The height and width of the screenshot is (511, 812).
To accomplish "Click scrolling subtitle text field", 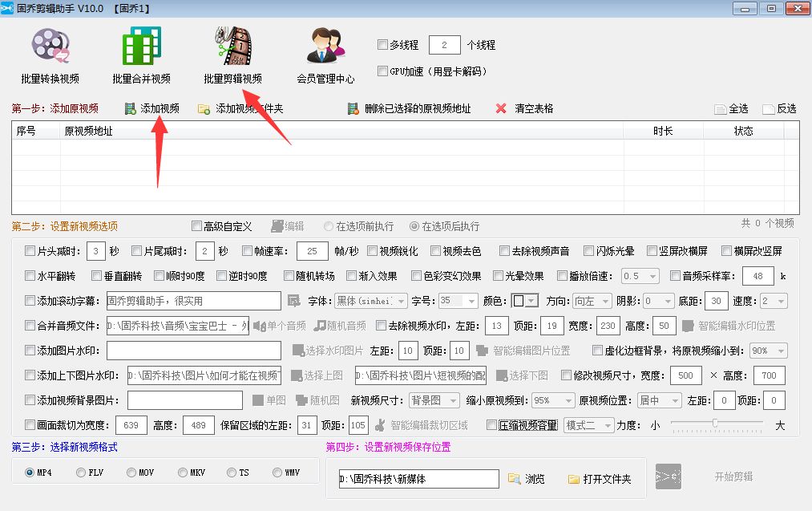I will [x=194, y=301].
